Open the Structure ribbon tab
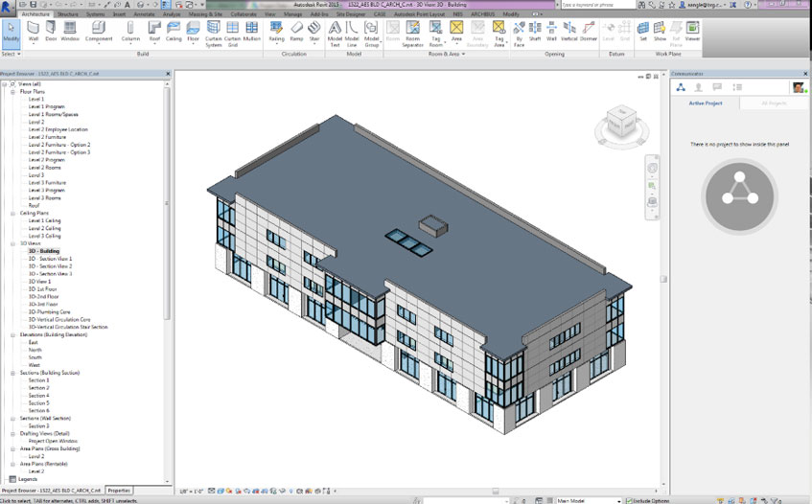Screen dimensions: 812x504 tap(68, 14)
